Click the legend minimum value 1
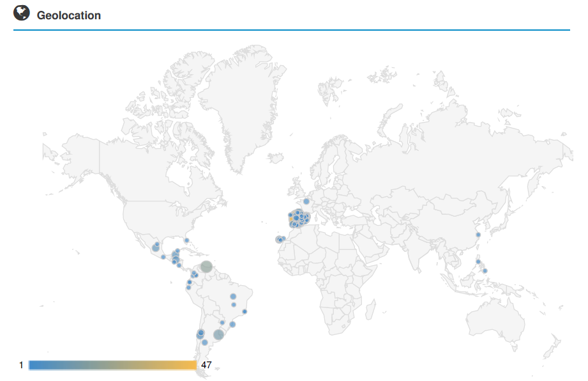Screen dimensions: 588x381 click(x=21, y=365)
